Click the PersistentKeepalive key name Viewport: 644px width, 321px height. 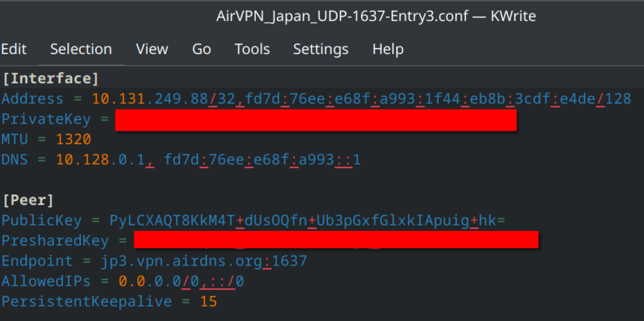[x=86, y=301]
